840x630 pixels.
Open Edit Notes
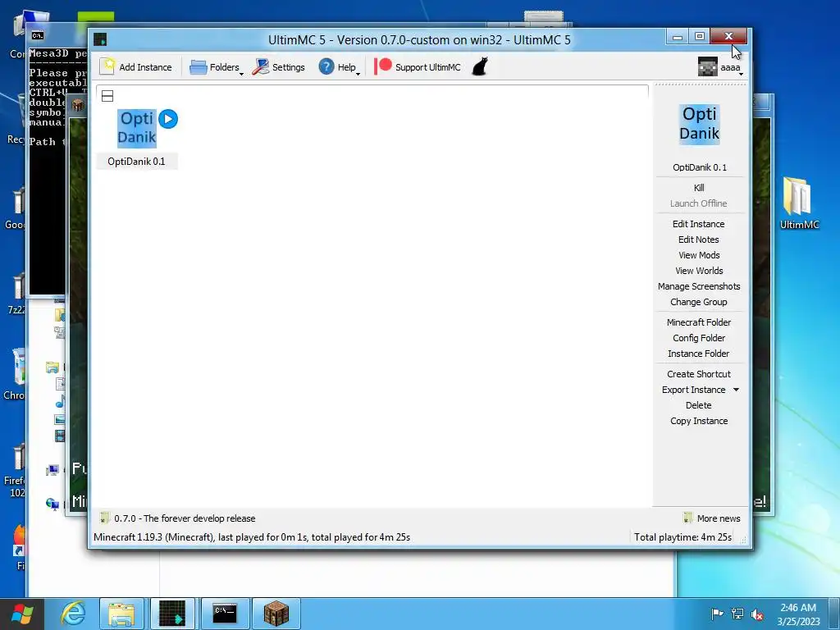point(699,240)
